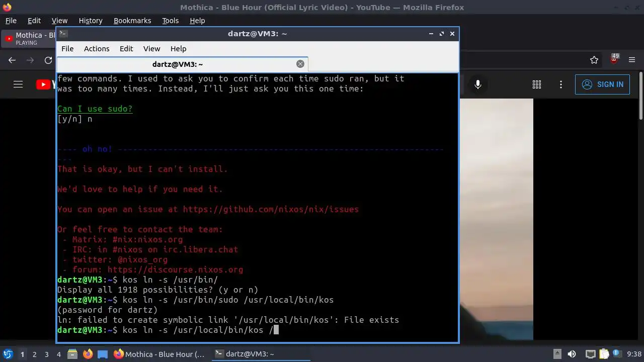Viewport: 644px width, 362px height.
Task: Minimize the terminal window
Action: coord(431,34)
